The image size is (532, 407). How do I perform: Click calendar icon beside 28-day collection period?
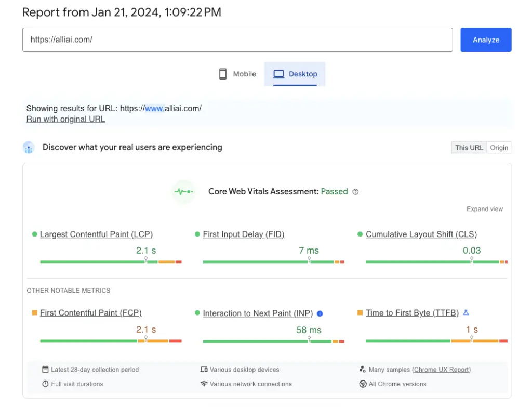click(x=45, y=370)
